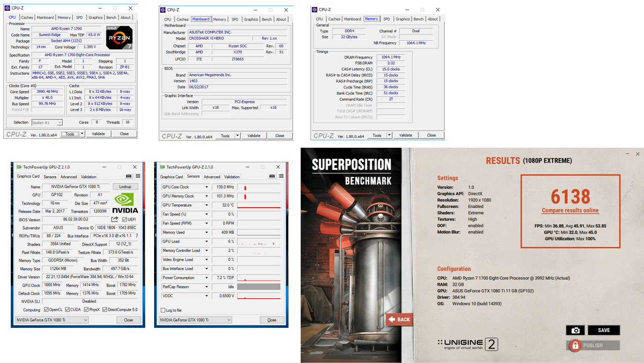Image resolution: width=644 pixels, height=363 pixels.
Task: Click the Ryzen 7 logo in CPU-Z
Action: click(x=119, y=37)
